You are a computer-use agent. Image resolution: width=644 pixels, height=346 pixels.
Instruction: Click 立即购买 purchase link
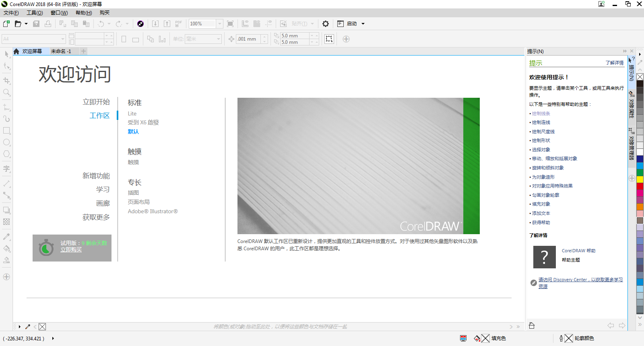71,250
